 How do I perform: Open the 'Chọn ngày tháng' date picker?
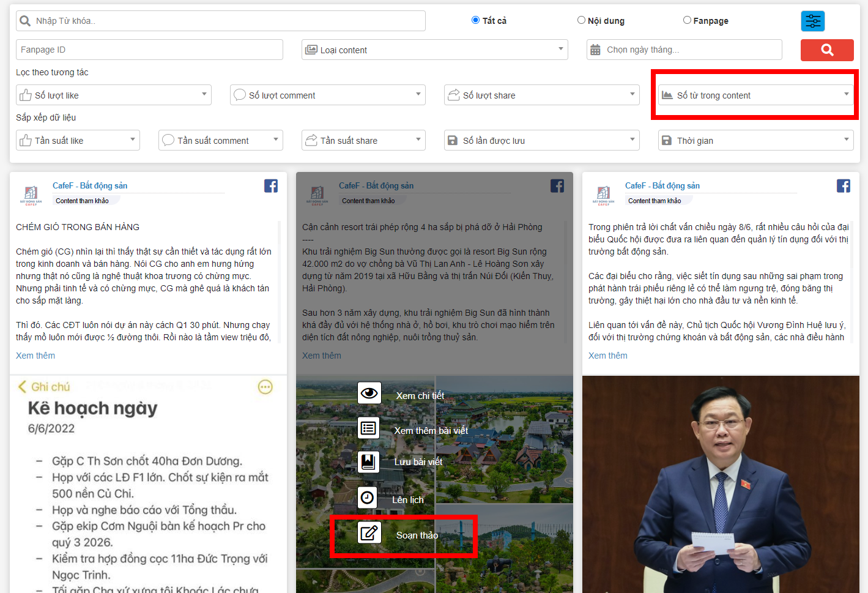pos(684,50)
